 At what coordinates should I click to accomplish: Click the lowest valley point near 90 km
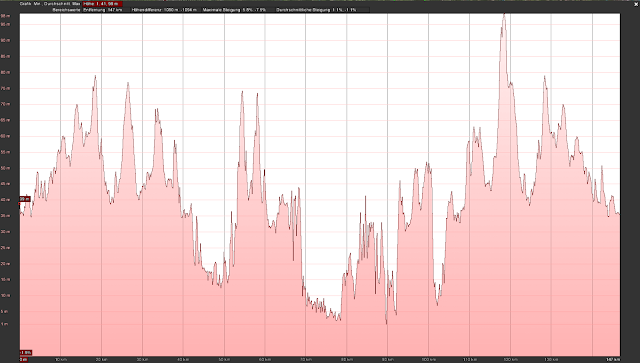pyautogui.click(x=387, y=323)
